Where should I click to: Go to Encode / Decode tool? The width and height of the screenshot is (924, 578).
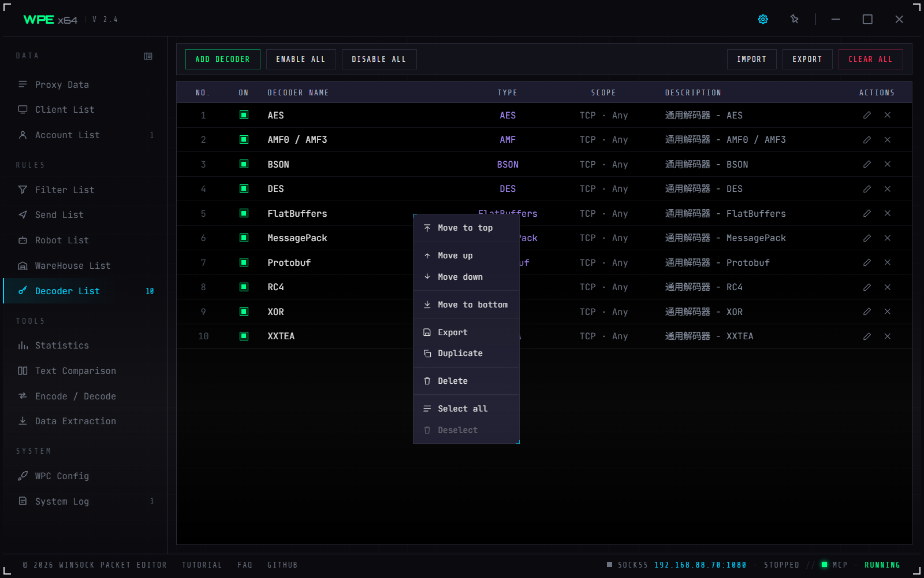coord(84,396)
